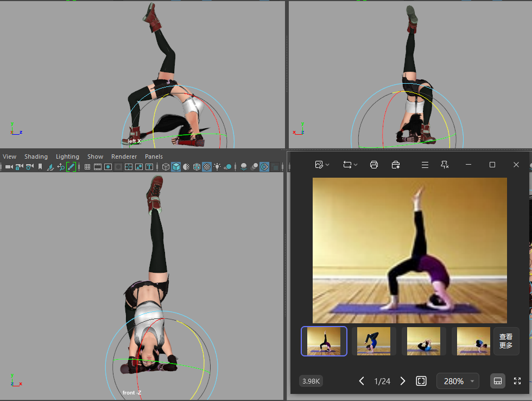
Task: Toggle the Depth of Field icon
Action: (275, 167)
